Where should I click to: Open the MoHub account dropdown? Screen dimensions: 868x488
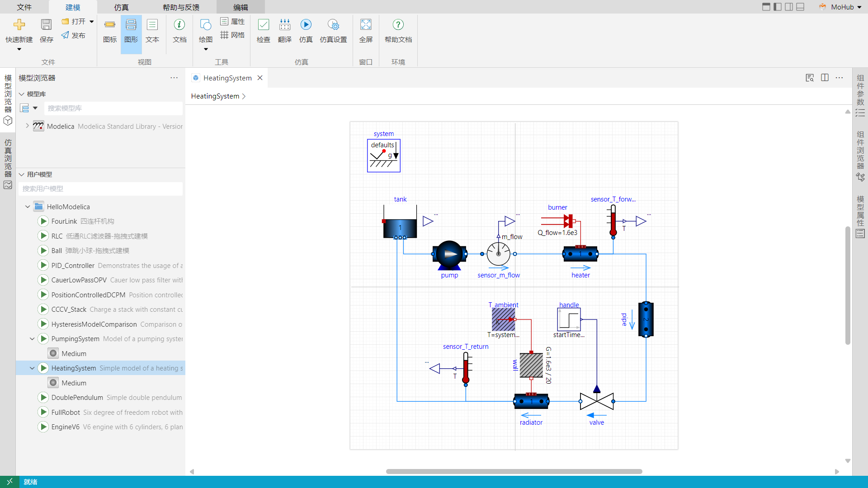841,7
